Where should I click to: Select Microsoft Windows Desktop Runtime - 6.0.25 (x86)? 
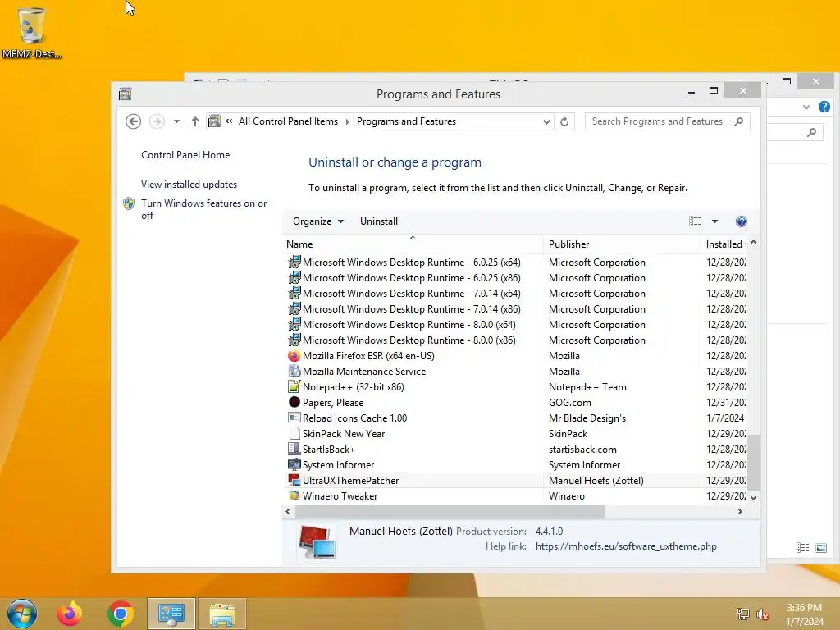pos(412,278)
